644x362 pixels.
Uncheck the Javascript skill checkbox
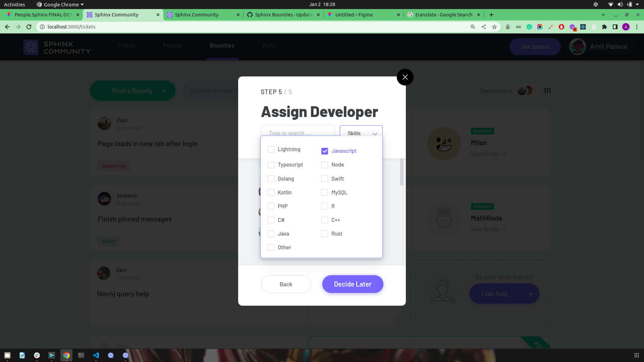324,151
